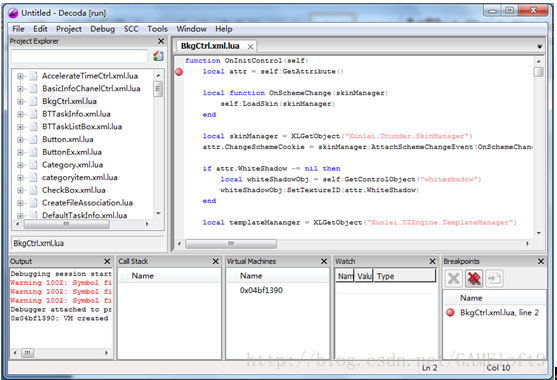Select BTTaskListBox.xml.lua in project tree
Viewport: 557px width, 380px height.
coord(82,127)
